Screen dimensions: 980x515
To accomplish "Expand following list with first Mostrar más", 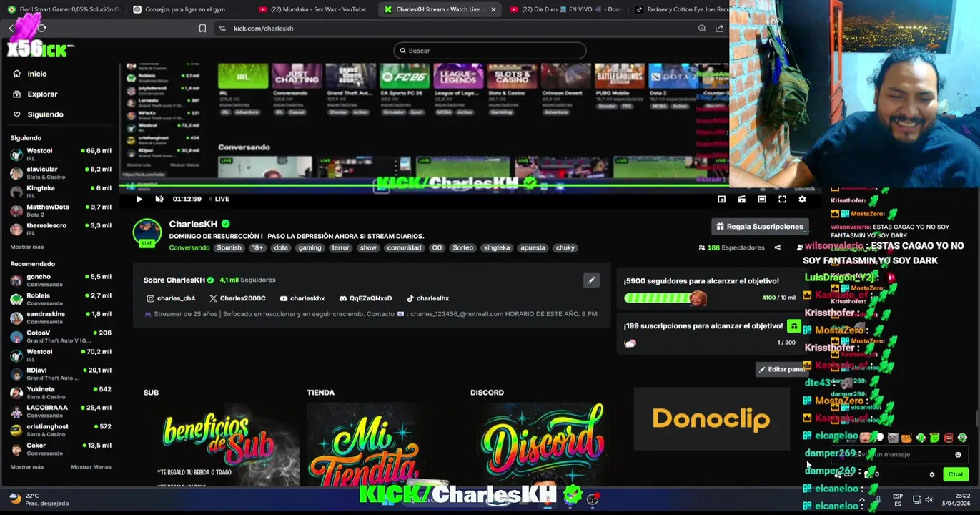I will click(x=27, y=247).
